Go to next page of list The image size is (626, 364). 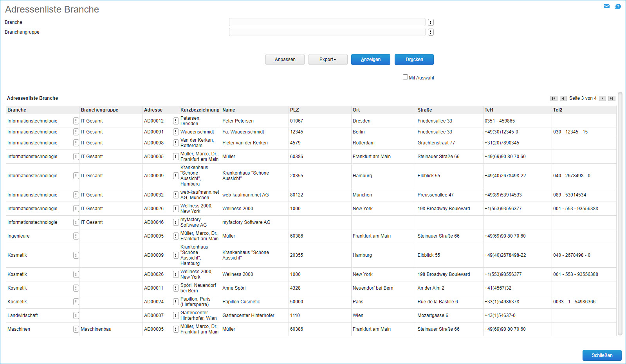point(603,99)
